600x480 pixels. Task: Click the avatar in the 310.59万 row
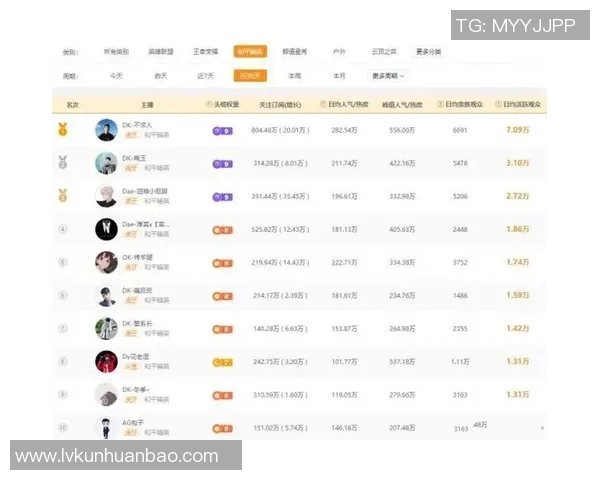[106, 395]
